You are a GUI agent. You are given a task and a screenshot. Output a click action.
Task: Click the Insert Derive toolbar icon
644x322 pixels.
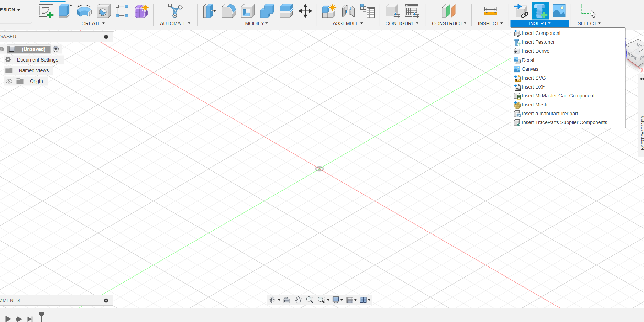point(521,11)
